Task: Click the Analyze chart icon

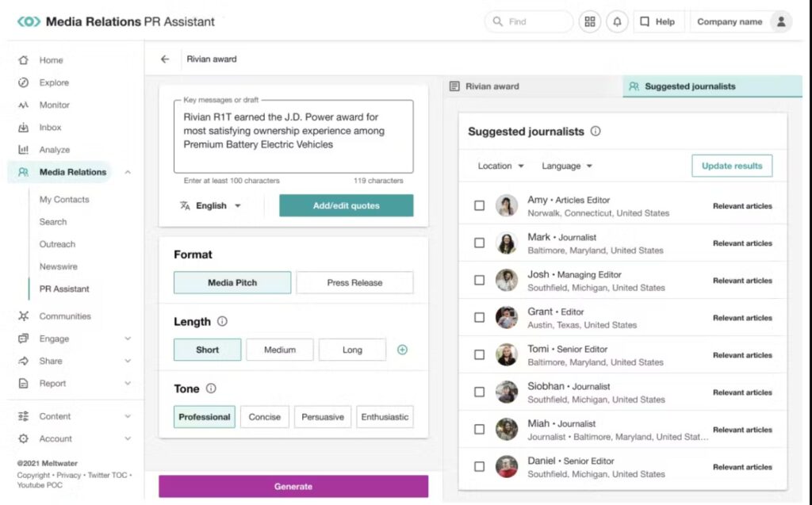Action: click(x=23, y=150)
